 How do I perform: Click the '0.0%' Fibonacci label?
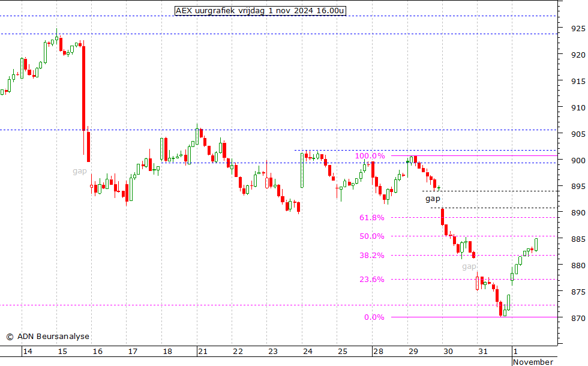point(374,317)
